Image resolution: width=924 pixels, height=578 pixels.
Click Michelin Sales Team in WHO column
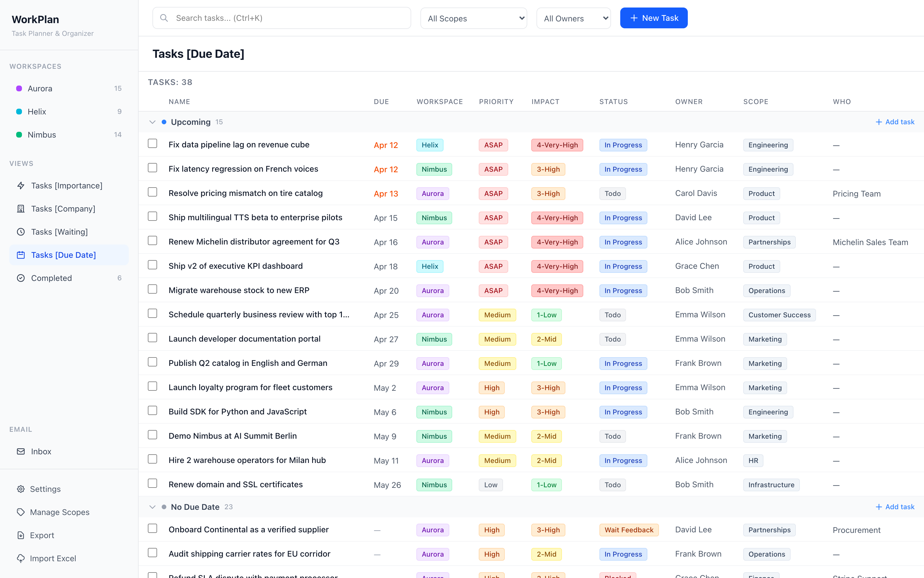click(x=870, y=242)
